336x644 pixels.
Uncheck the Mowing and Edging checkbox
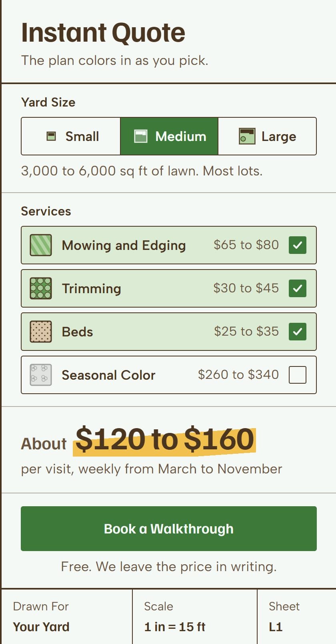[298, 245]
